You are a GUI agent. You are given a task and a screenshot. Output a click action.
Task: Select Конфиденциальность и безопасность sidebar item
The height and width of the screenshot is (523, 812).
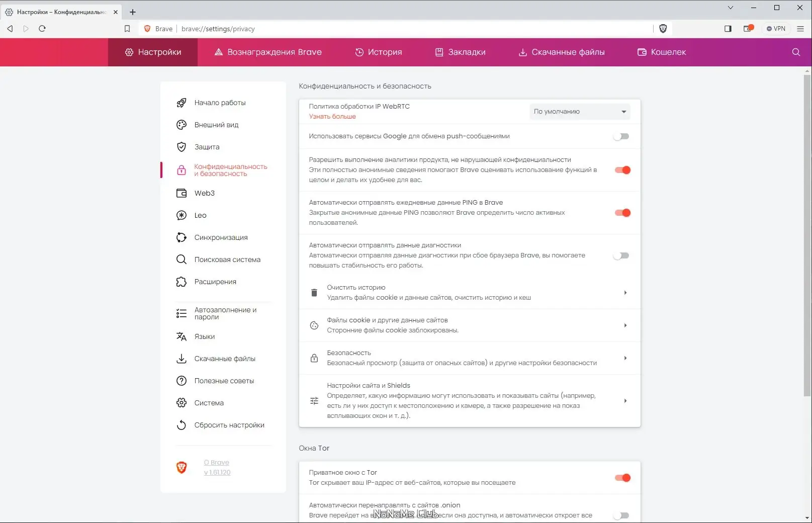[x=223, y=170]
